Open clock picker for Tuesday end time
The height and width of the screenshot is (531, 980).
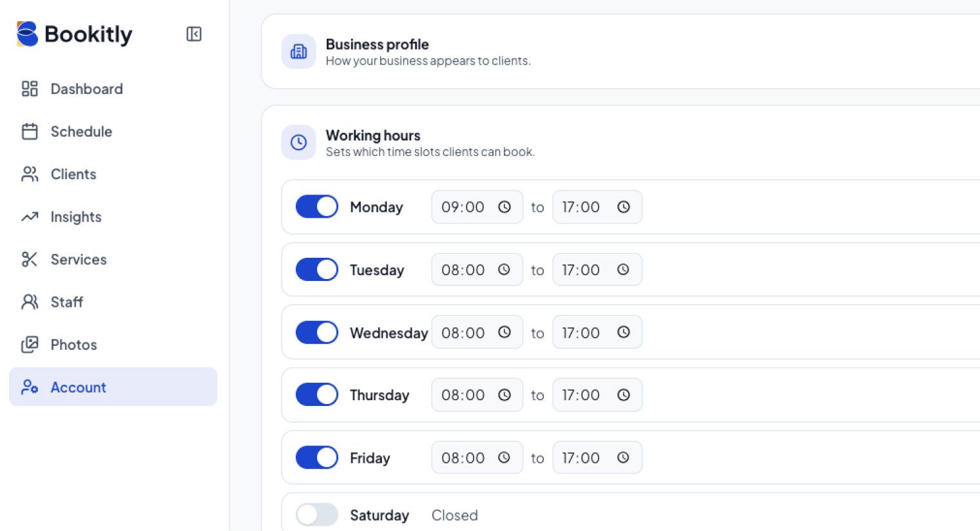tap(623, 269)
